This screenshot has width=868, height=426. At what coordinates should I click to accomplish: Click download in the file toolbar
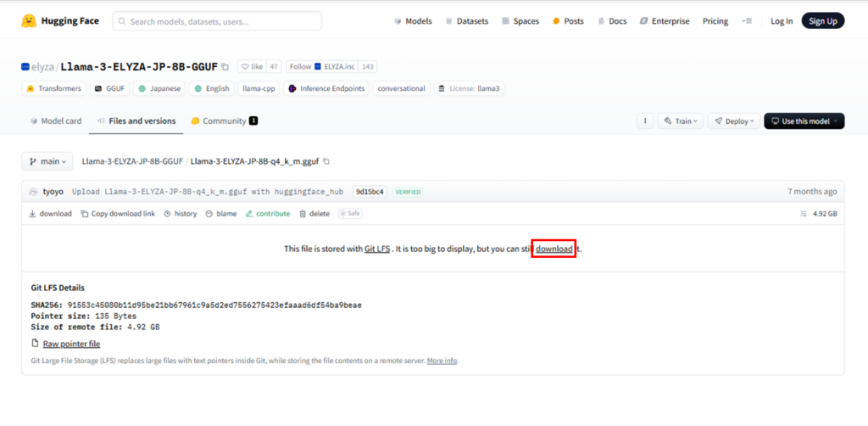pos(50,214)
